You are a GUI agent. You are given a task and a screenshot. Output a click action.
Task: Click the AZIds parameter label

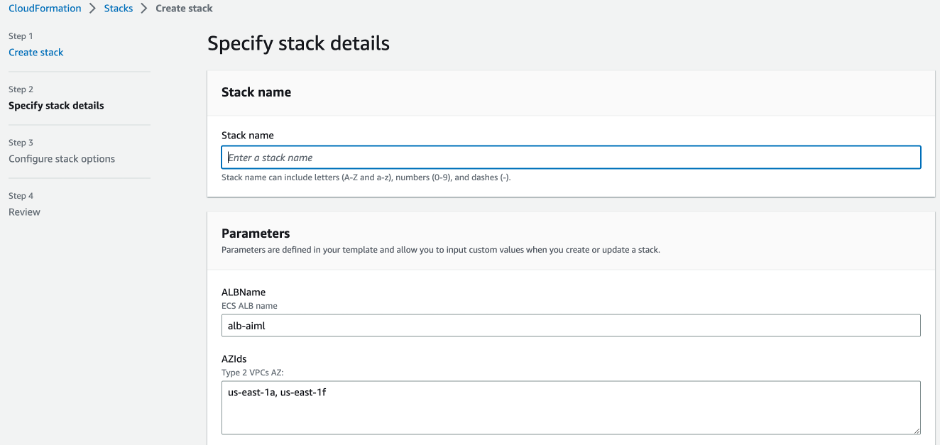236,359
